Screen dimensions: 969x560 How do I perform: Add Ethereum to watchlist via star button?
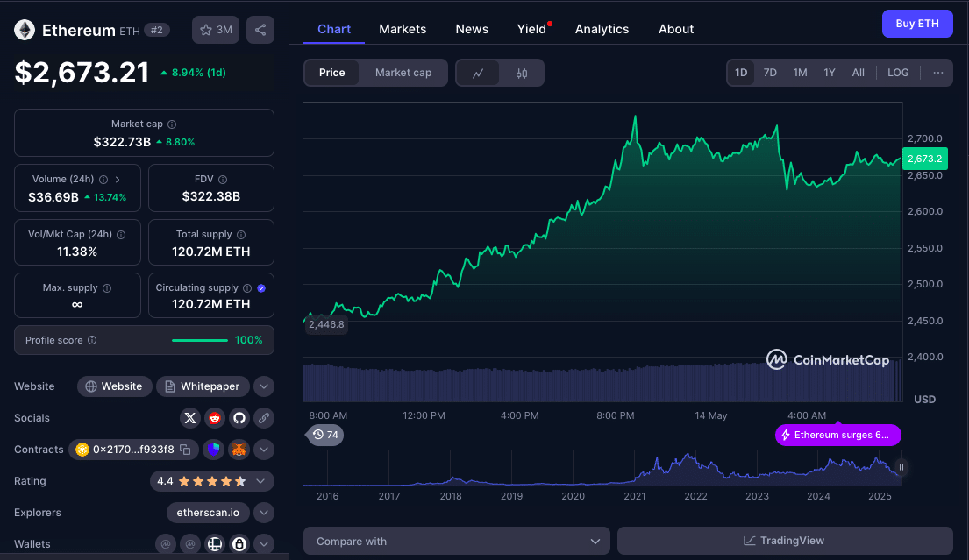[x=216, y=30]
